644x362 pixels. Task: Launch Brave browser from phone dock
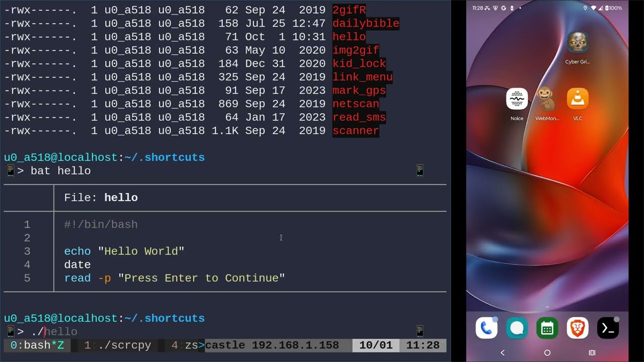[x=578, y=328]
